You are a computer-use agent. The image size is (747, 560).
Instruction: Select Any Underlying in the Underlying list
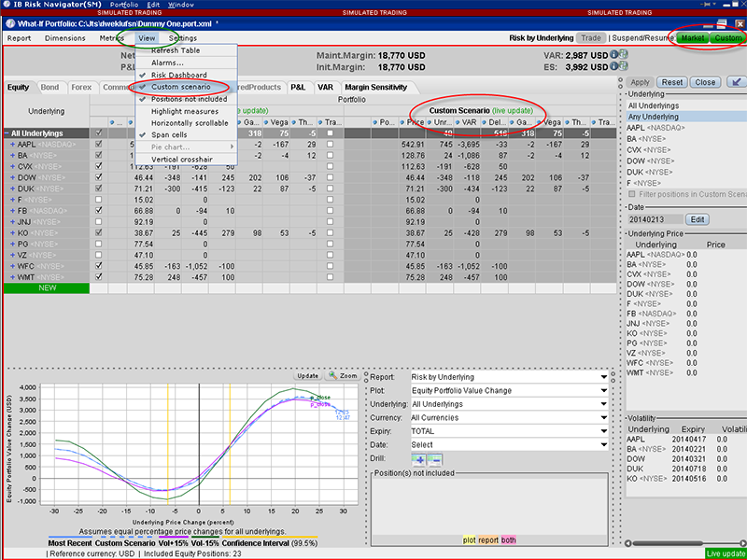coord(655,117)
